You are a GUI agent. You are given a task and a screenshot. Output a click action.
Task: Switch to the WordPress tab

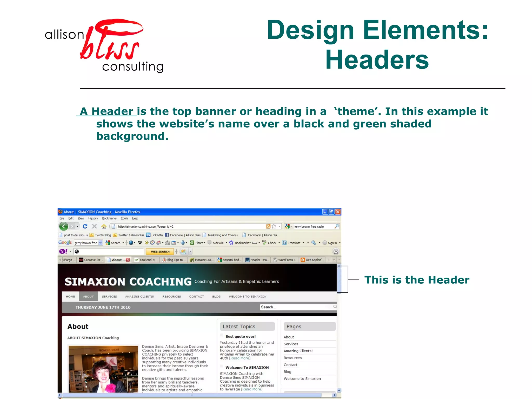285,260
